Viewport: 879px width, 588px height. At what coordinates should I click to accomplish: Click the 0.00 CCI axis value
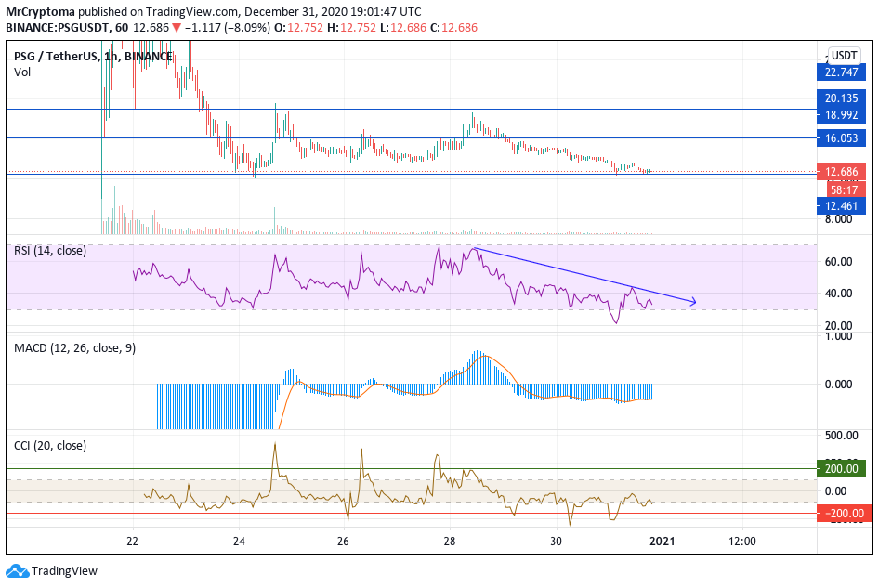tap(836, 491)
